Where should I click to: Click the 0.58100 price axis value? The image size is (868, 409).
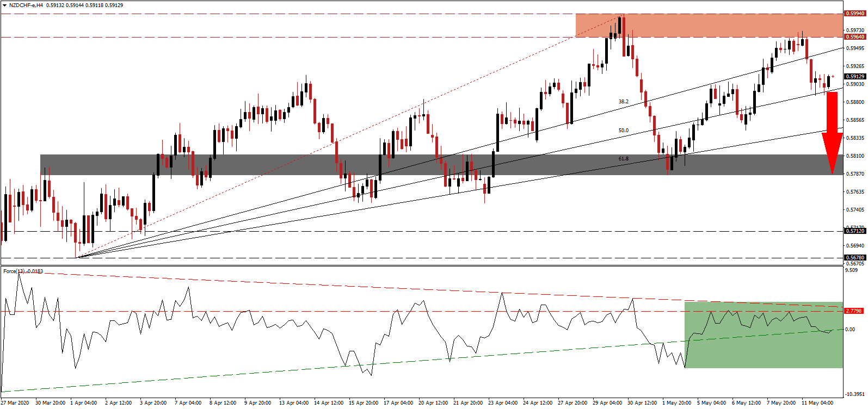856,156
